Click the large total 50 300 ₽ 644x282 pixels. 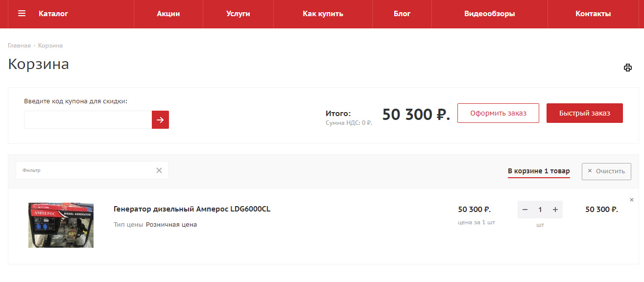[x=416, y=115]
